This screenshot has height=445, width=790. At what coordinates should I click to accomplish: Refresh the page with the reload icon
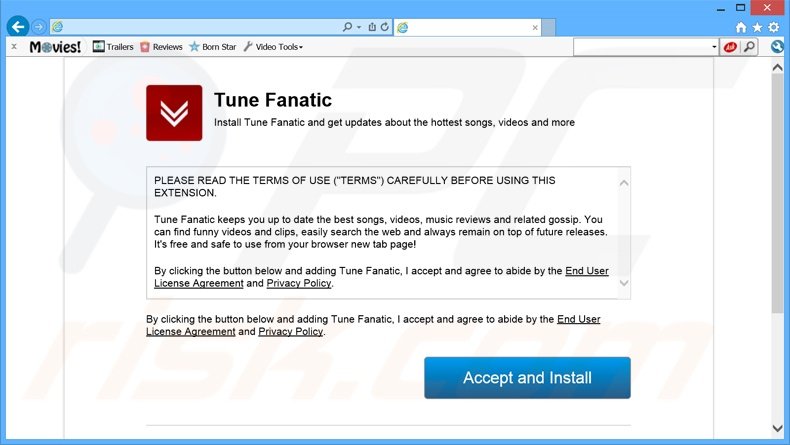pyautogui.click(x=384, y=27)
